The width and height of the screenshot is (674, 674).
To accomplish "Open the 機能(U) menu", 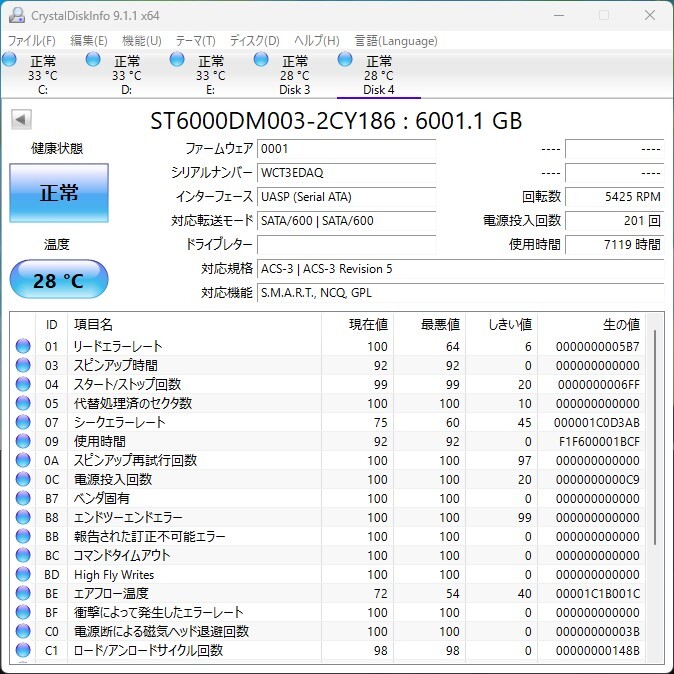I will pyautogui.click(x=141, y=41).
